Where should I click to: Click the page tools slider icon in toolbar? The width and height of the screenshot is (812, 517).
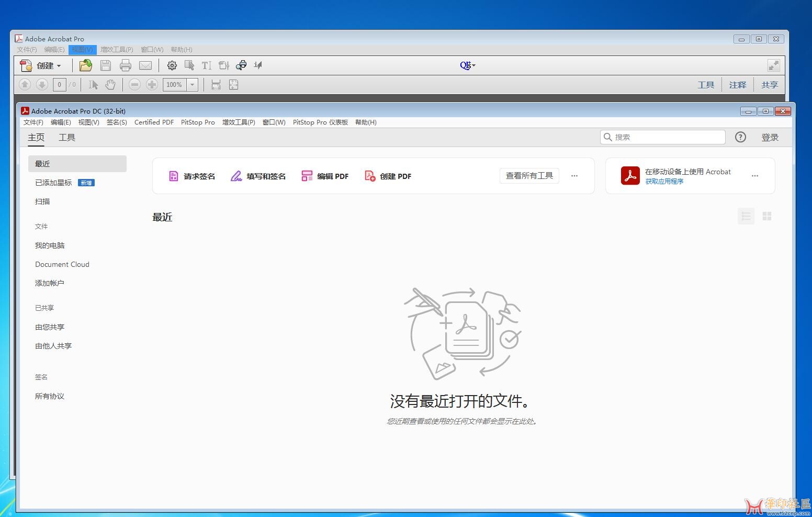click(x=224, y=65)
